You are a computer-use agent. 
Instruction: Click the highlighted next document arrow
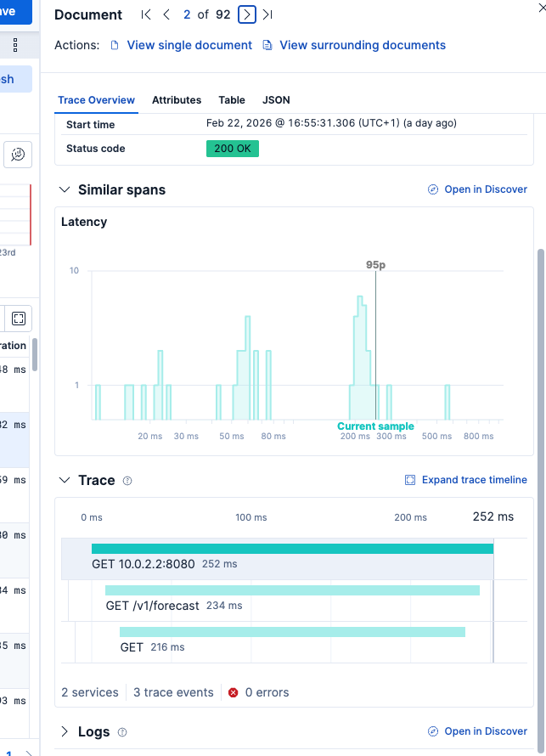(246, 14)
